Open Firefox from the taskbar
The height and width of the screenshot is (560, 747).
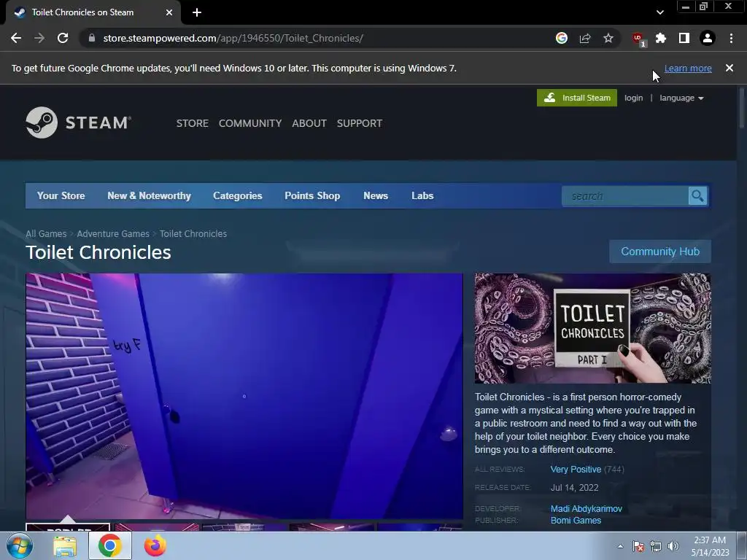click(x=155, y=546)
